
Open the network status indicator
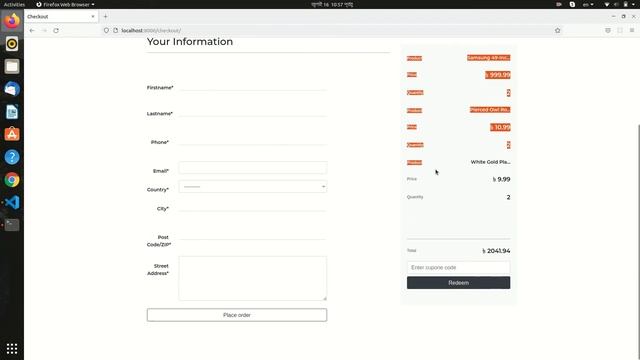[607, 4]
